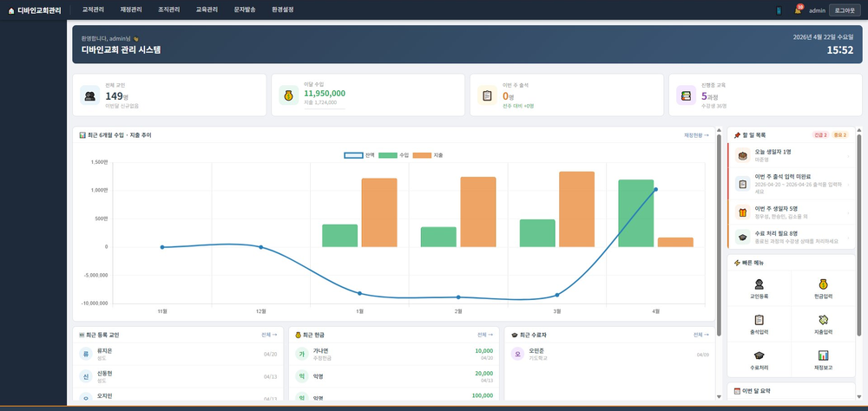Click the 중요 2 badge
The width and height of the screenshot is (868, 411).
coord(839,135)
